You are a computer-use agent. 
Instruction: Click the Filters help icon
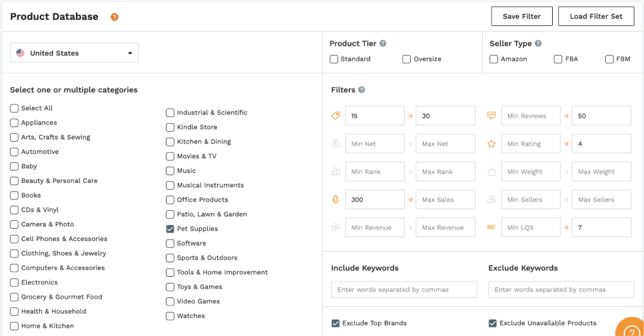click(362, 89)
